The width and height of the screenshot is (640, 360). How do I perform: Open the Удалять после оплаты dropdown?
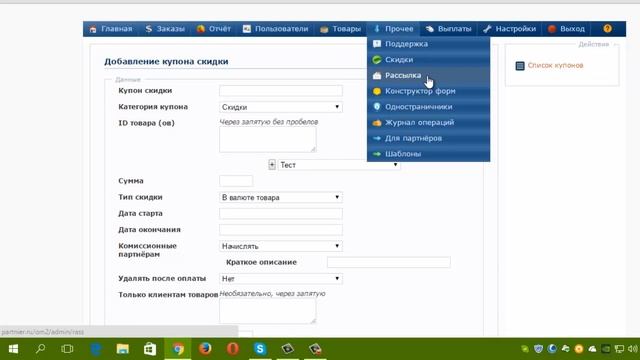[x=281, y=279]
